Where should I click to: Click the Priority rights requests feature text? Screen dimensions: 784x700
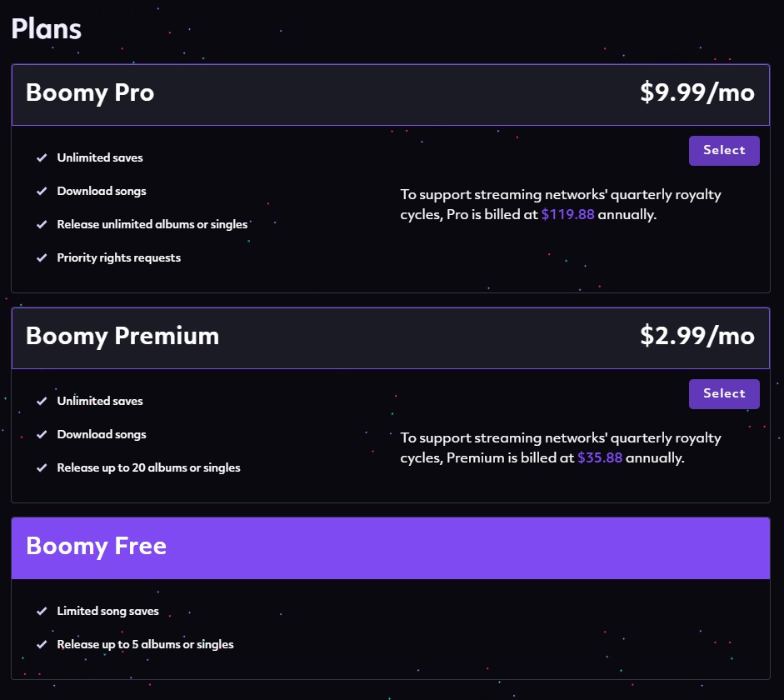pos(118,258)
